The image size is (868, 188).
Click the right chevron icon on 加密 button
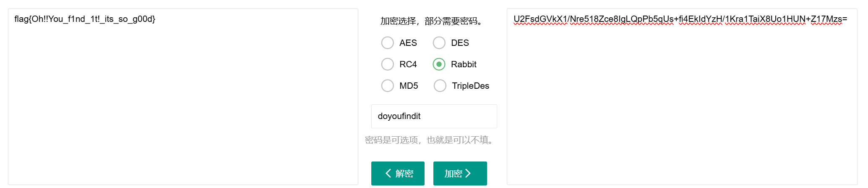point(468,173)
